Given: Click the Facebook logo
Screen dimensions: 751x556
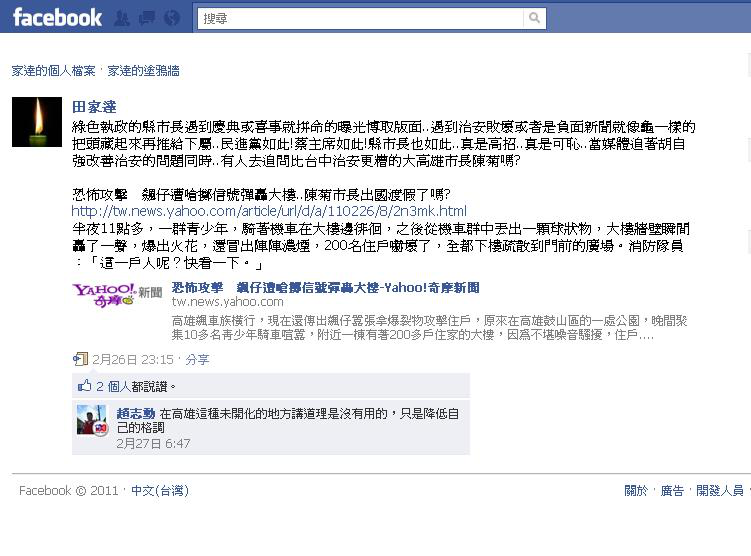Looking at the screenshot, I should point(57,18).
